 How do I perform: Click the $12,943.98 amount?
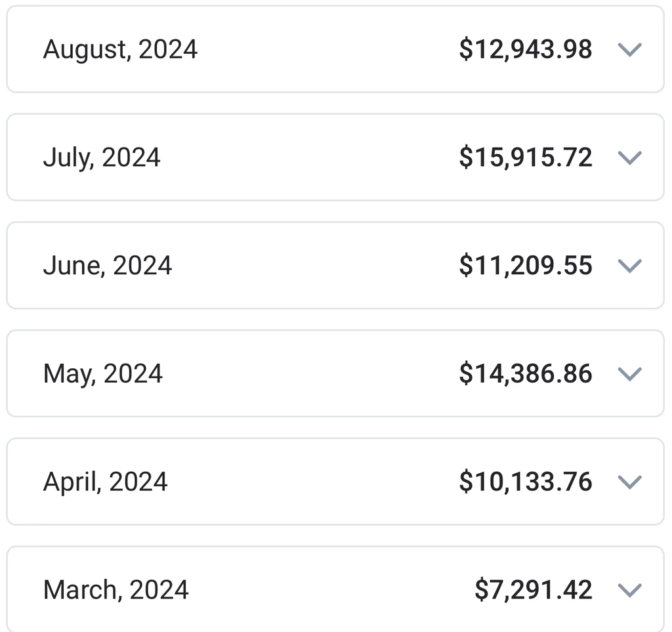pyautogui.click(x=526, y=50)
